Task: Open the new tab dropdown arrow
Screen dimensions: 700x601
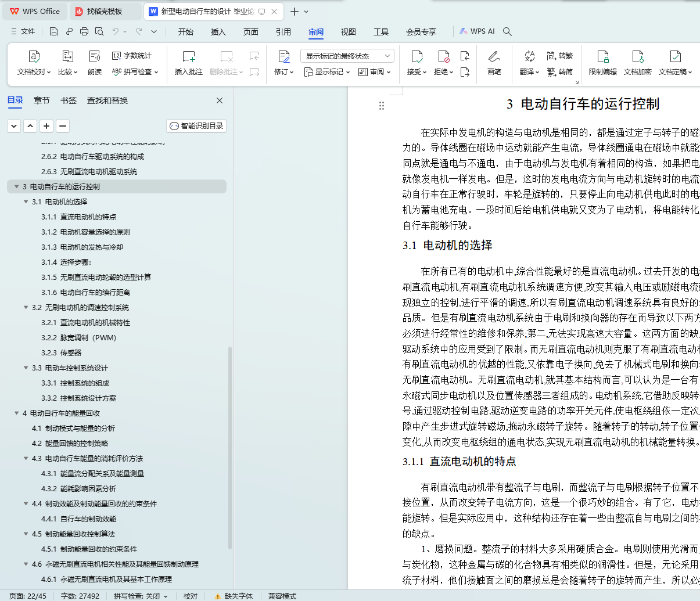Action: [x=306, y=12]
